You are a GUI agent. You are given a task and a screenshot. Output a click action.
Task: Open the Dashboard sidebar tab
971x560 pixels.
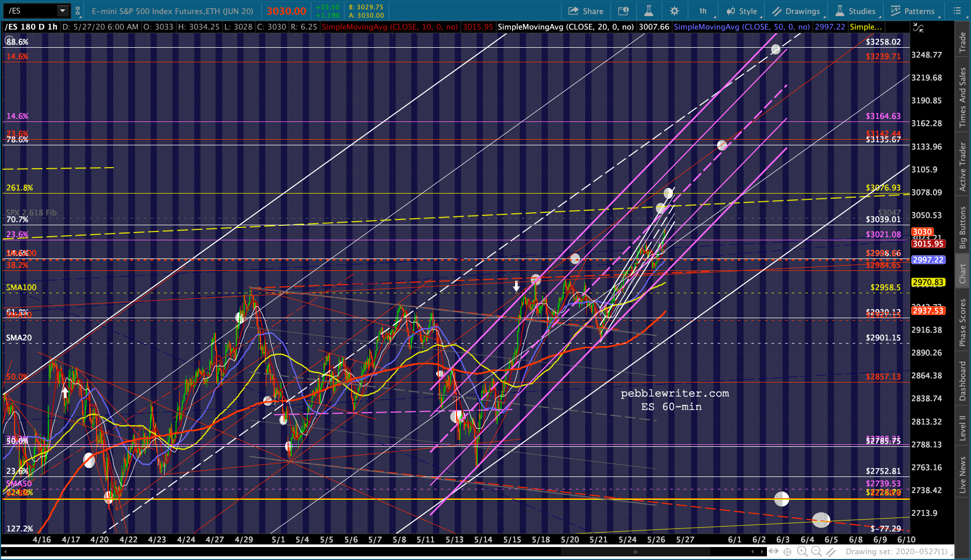click(963, 381)
